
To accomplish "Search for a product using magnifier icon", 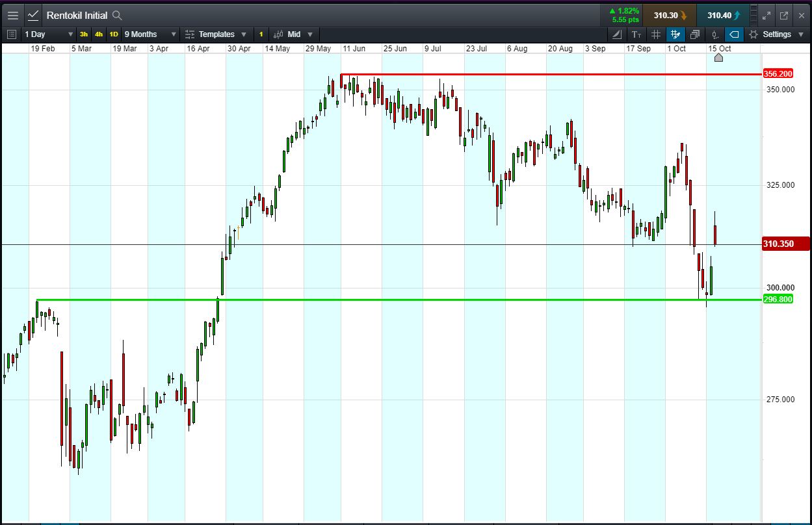I will (x=117, y=15).
